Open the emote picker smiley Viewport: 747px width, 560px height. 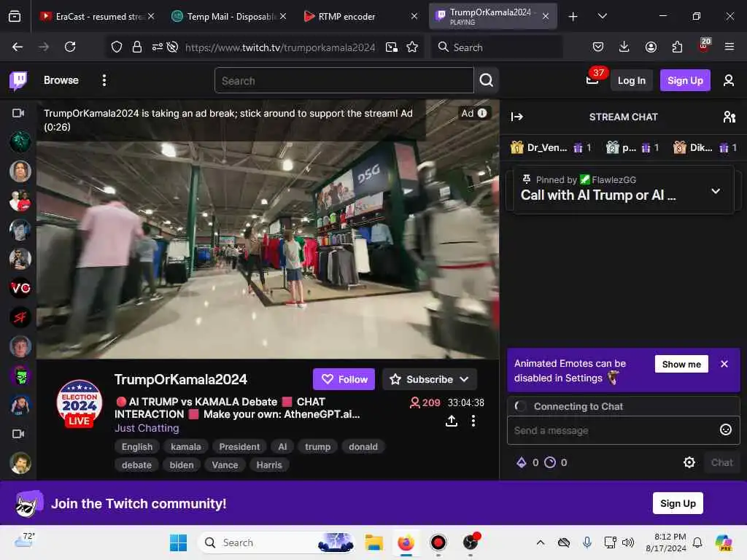(725, 429)
